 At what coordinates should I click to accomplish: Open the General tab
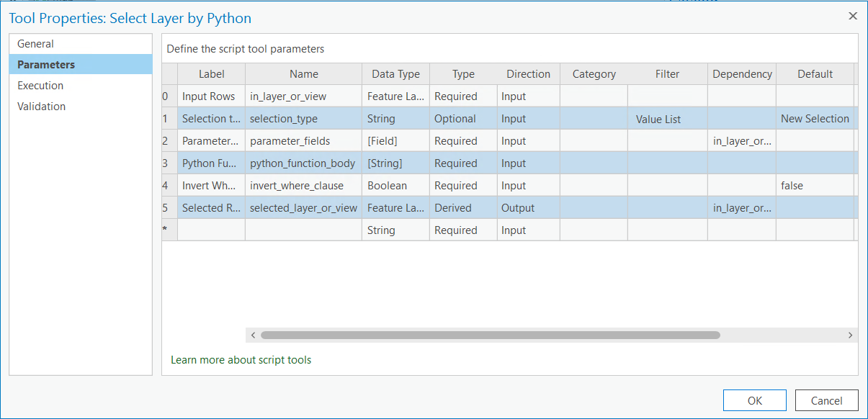(x=36, y=44)
